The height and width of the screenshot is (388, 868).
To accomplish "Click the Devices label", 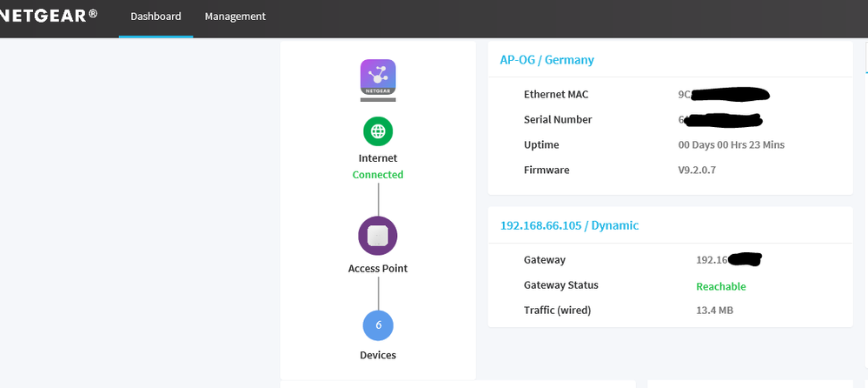I will [x=378, y=355].
